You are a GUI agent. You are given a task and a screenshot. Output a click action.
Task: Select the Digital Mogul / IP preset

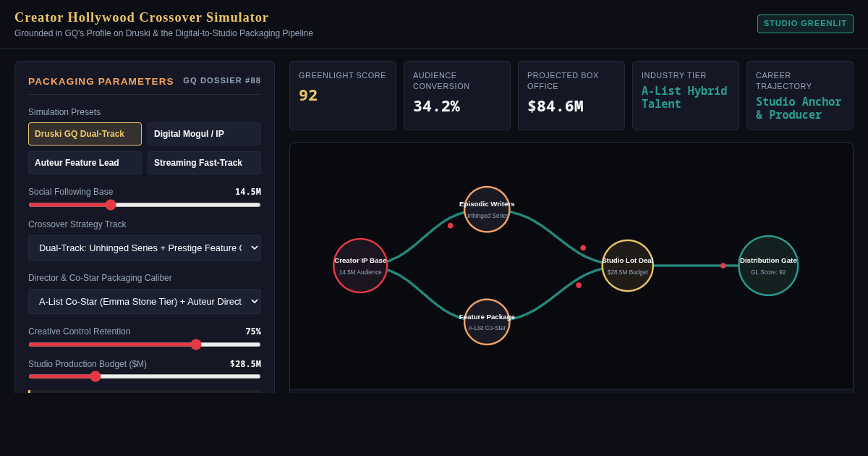coord(204,134)
